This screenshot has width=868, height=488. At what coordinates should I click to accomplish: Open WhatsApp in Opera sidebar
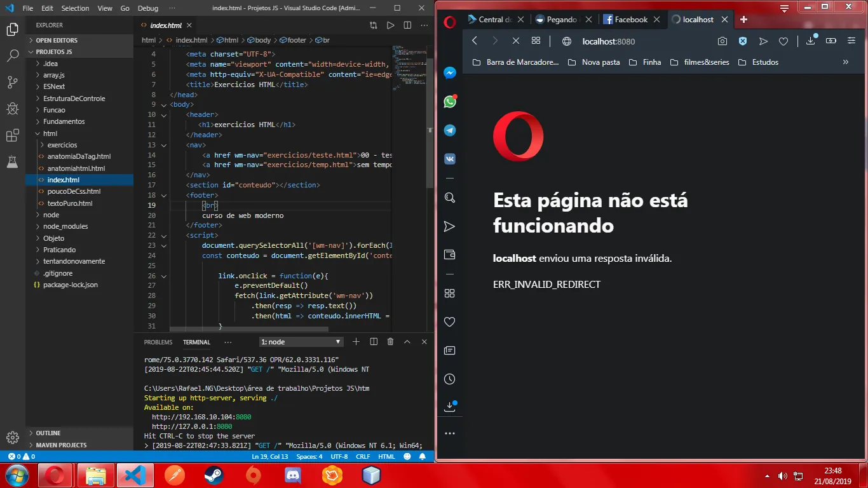click(x=449, y=102)
